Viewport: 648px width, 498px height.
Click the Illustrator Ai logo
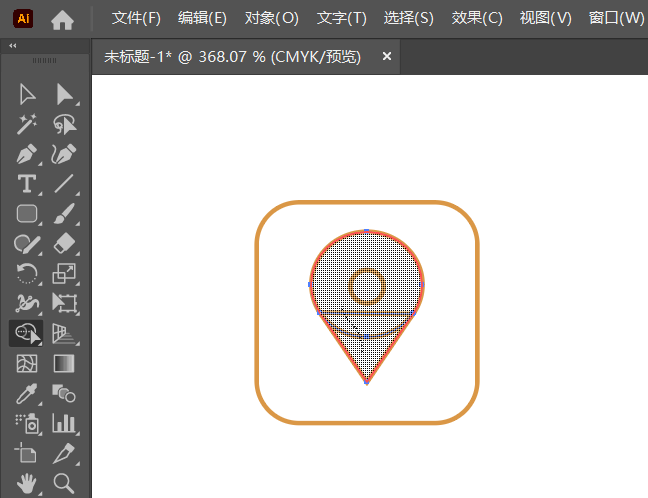[x=23, y=19]
